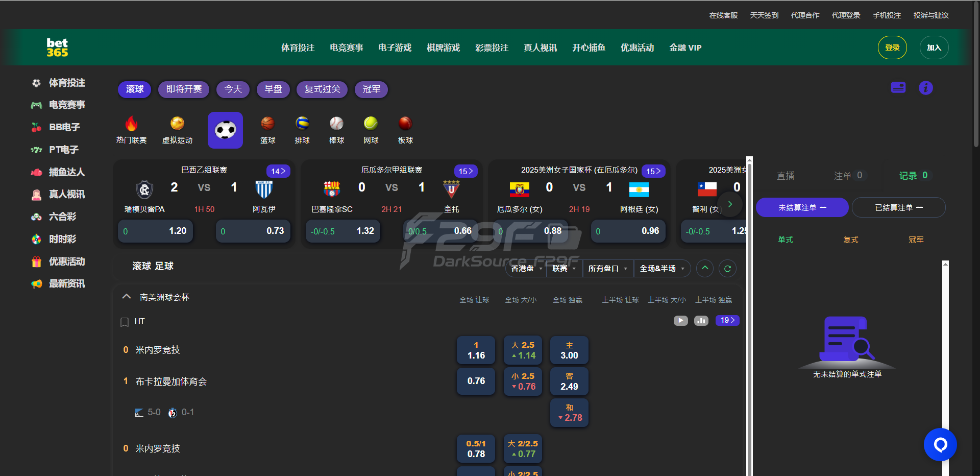Open 电竞赛事 in the top navigation

click(x=346, y=48)
